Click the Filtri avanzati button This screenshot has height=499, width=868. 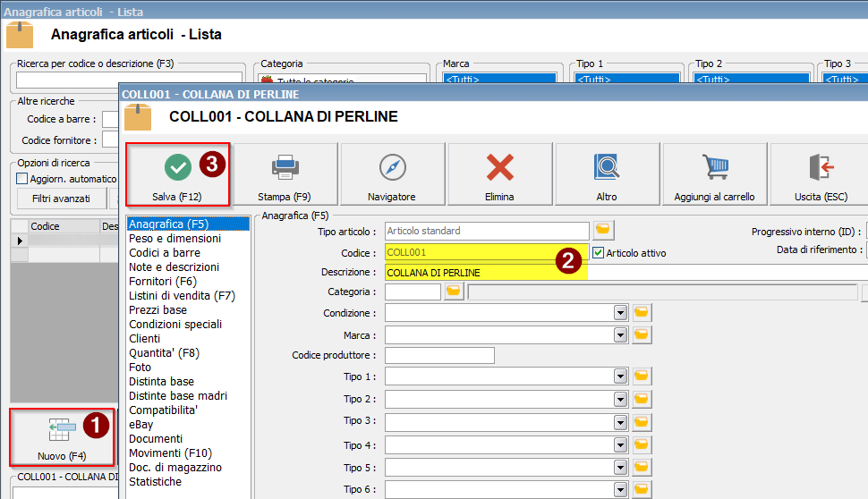[x=61, y=199]
